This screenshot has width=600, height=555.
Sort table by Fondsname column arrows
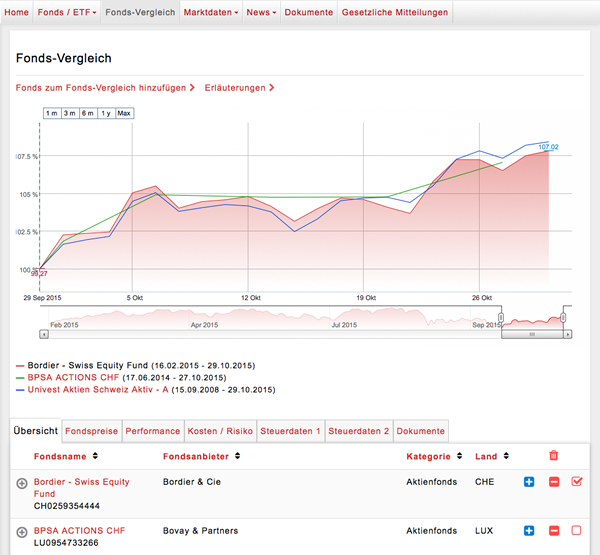pos(94,456)
